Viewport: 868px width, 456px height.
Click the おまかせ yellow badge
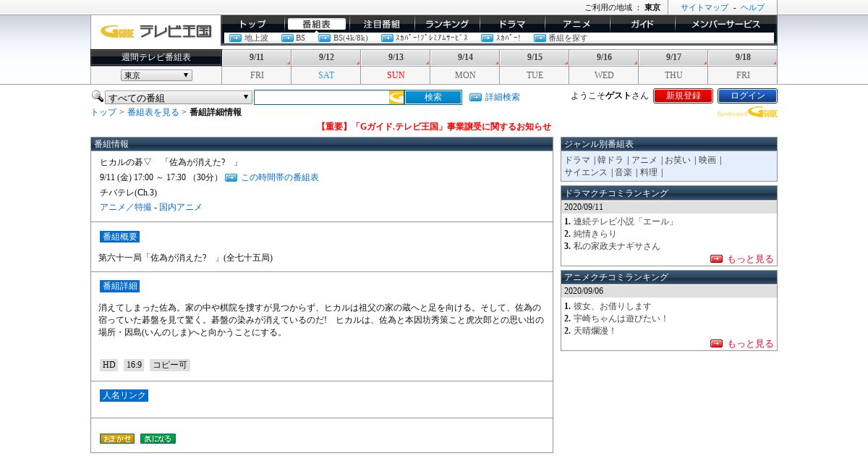pos(117,439)
